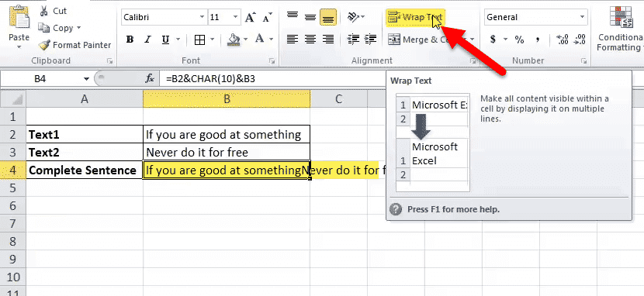644x296 pixels.
Task: Click the tooltip help question mark icon
Action: point(395,209)
